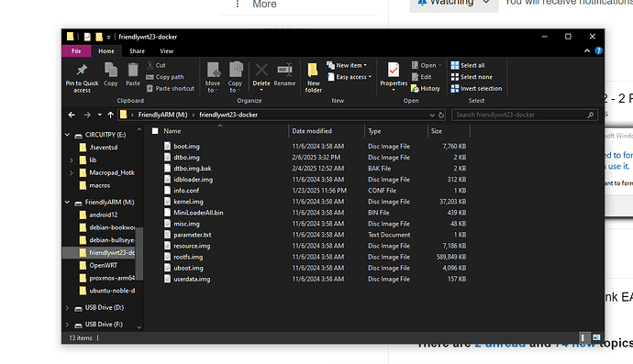Click the refresh button in address bar
This screenshot has height=364, width=633.
[x=441, y=115]
